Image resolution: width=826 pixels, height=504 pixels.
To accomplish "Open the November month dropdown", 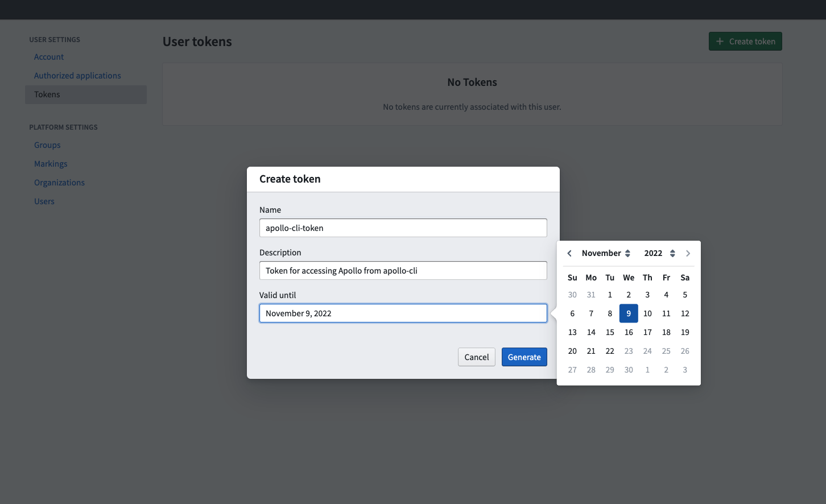I will (606, 253).
